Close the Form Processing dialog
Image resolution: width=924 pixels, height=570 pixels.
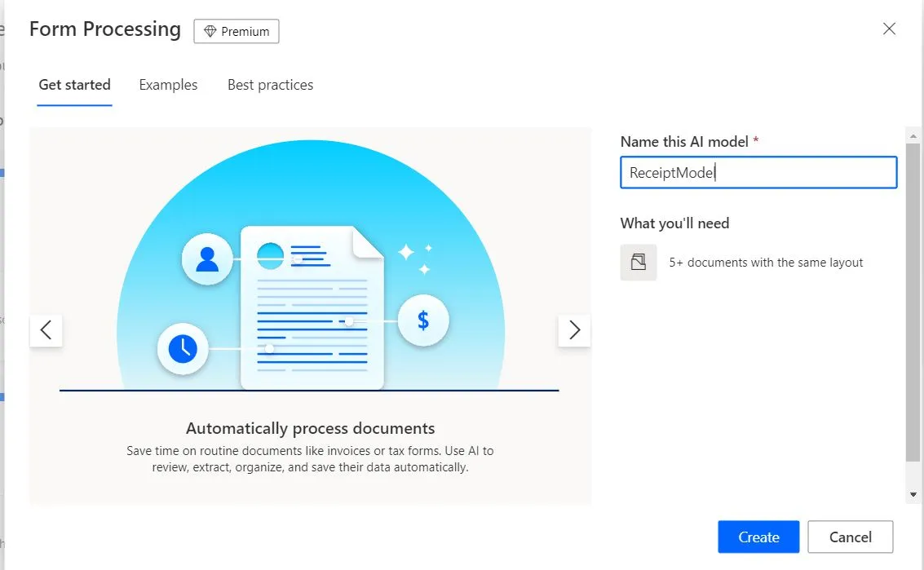889,29
